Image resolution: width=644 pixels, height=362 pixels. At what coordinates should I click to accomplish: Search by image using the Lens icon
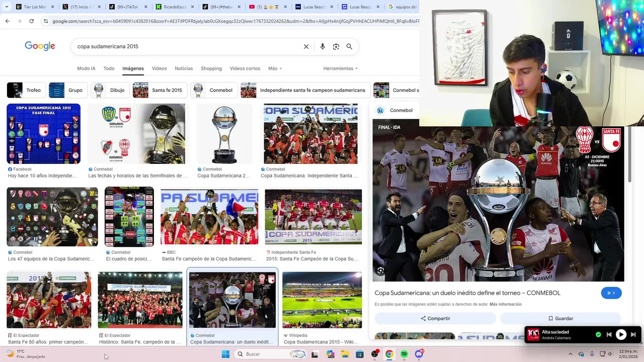pyautogui.click(x=336, y=46)
